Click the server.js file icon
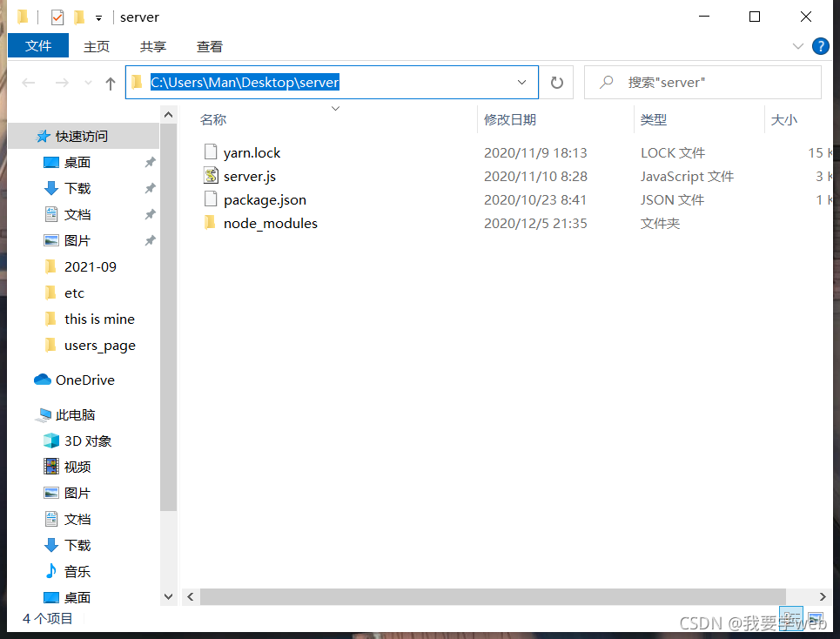The image size is (840, 639). (x=210, y=176)
